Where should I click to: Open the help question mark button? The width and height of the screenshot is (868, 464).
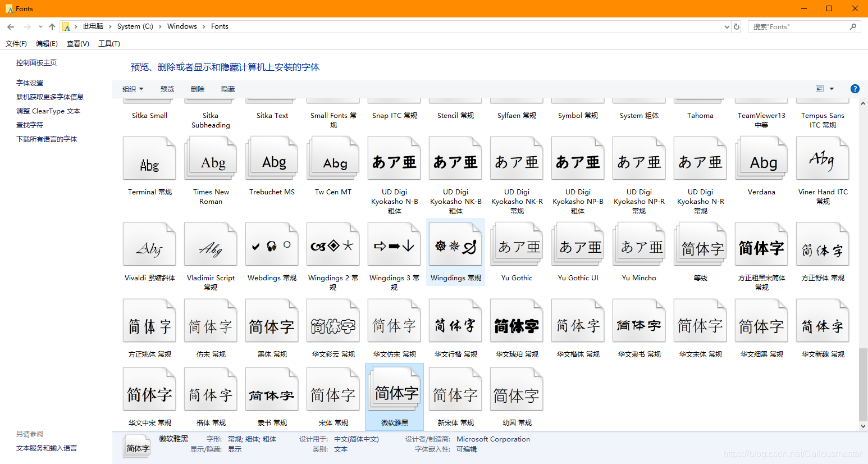click(x=855, y=89)
